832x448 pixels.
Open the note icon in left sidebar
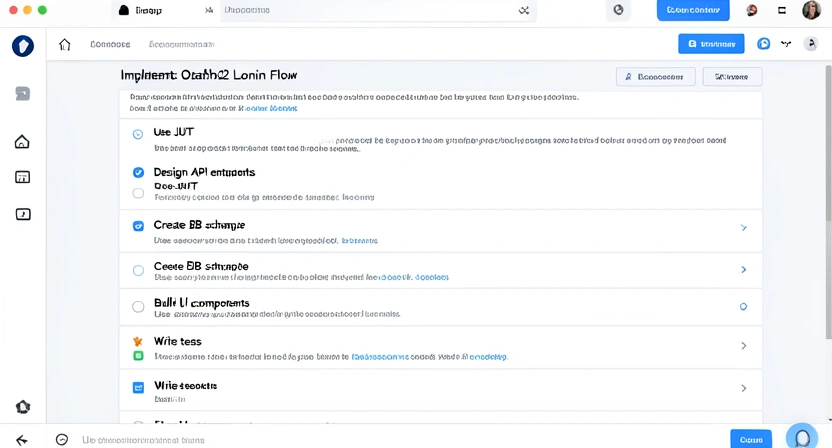click(23, 214)
